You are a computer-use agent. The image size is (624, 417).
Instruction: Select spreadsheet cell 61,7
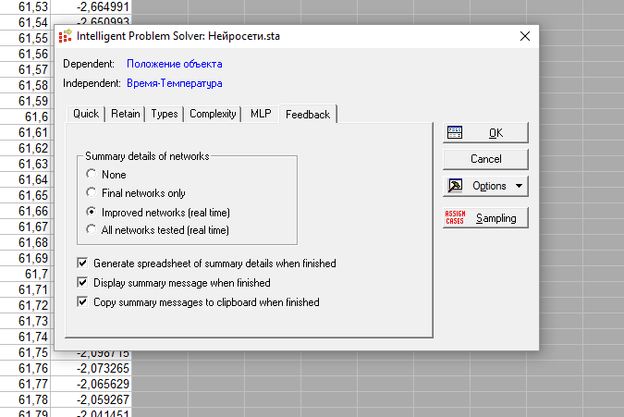pyautogui.click(x=25, y=274)
